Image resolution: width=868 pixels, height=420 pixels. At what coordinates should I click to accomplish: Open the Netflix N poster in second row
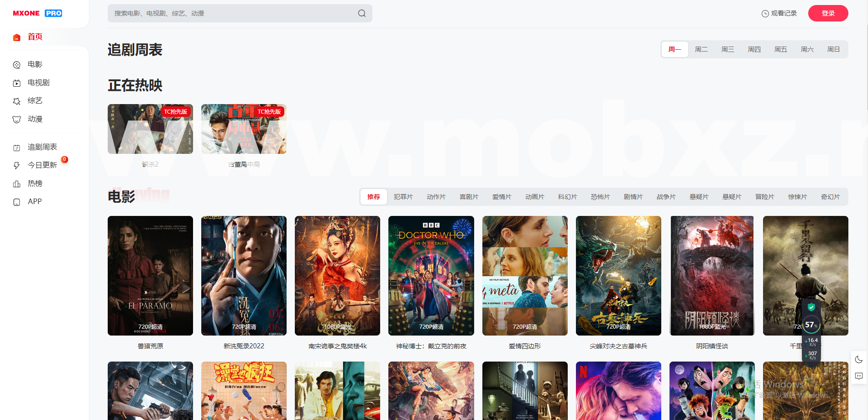(x=618, y=391)
